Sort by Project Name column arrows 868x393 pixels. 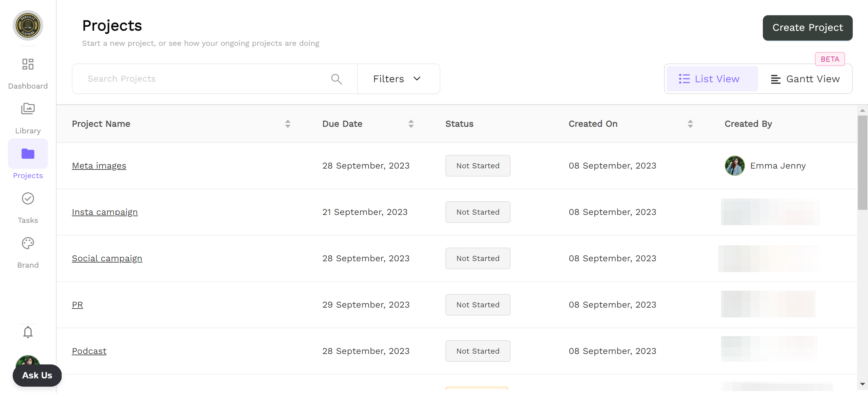(288, 124)
